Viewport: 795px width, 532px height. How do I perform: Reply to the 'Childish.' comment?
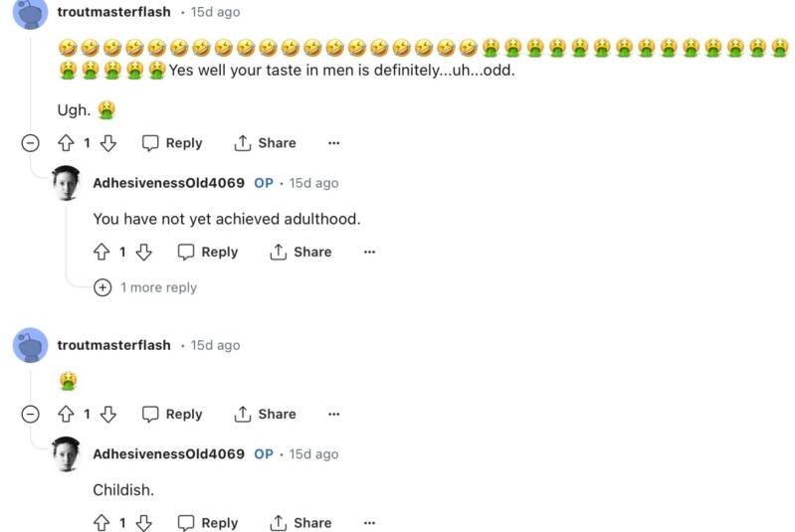click(208, 523)
